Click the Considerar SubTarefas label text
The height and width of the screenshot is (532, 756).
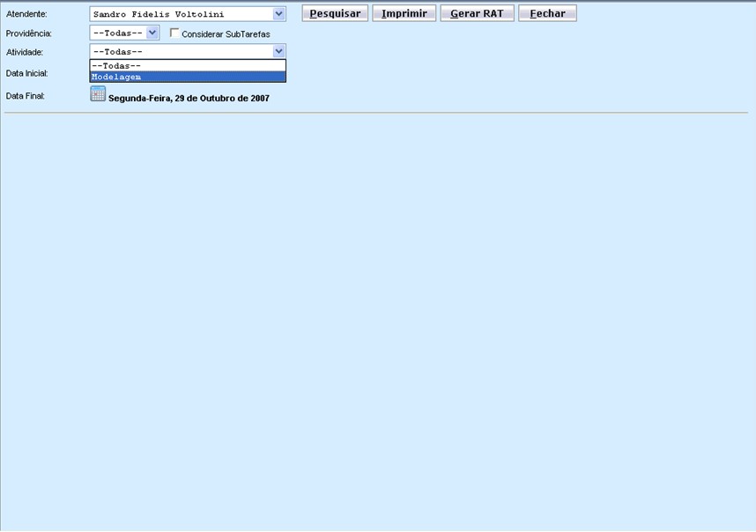[226, 34]
